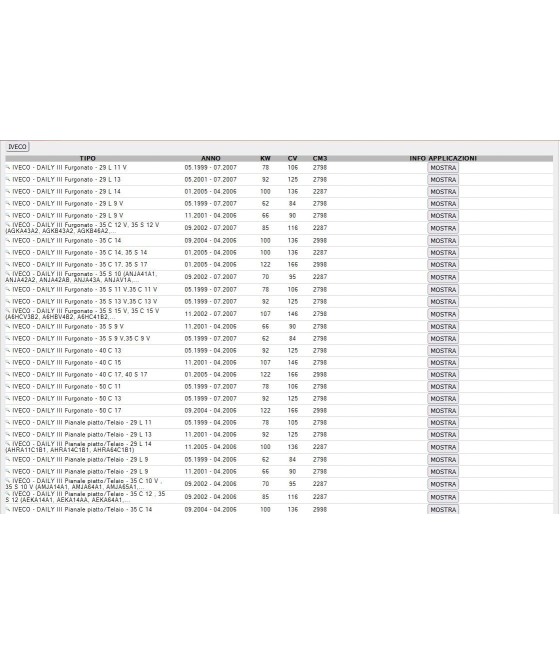The image size is (560, 655).
Task: Open the Furgonato 35 S 11 V, 35 C 11 V entry
Action: 85,289
